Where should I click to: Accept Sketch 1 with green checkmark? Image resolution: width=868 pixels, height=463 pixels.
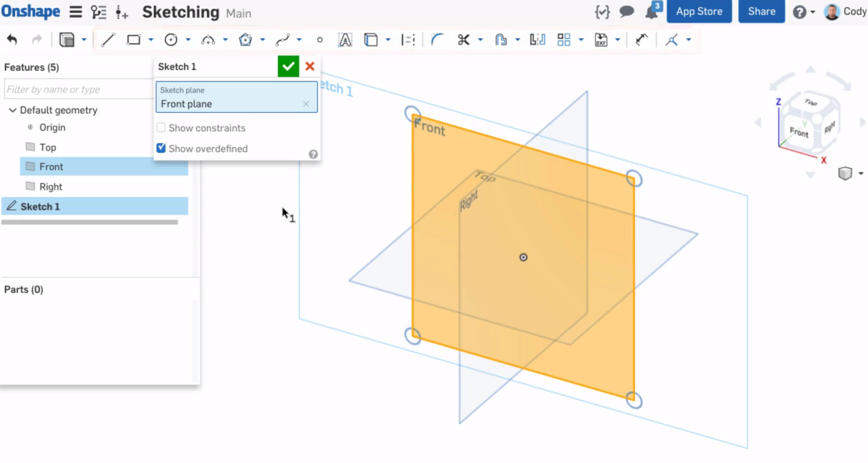[x=288, y=66]
